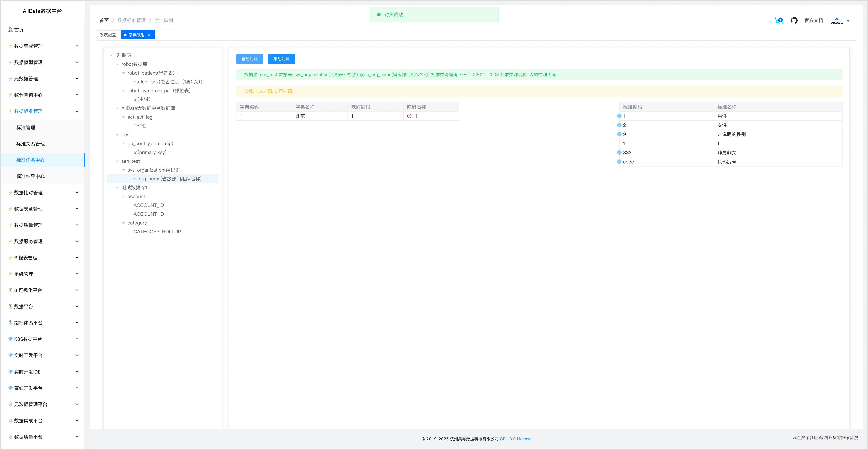Collapse the robot数据库 tree node
The width and height of the screenshot is (868, 450).
(x=117, y=64)
